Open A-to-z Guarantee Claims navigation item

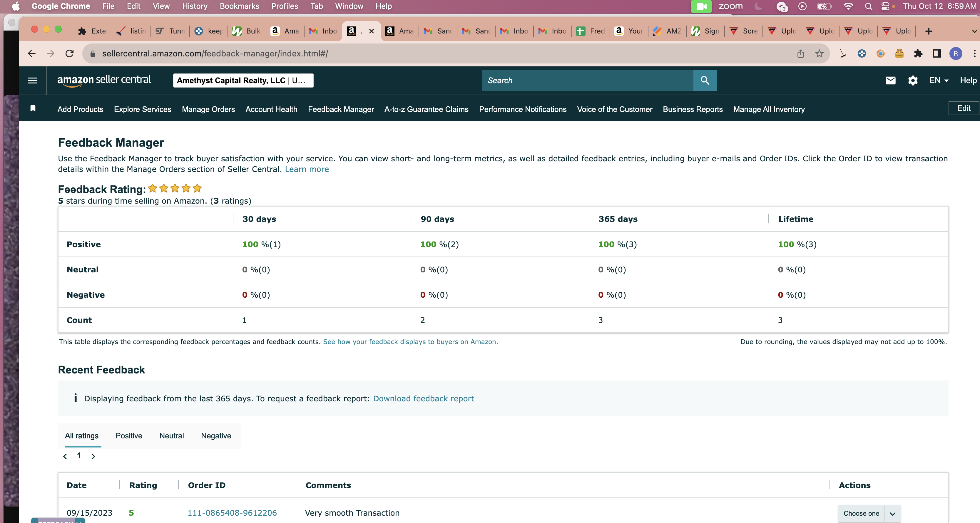coord(426,109)
